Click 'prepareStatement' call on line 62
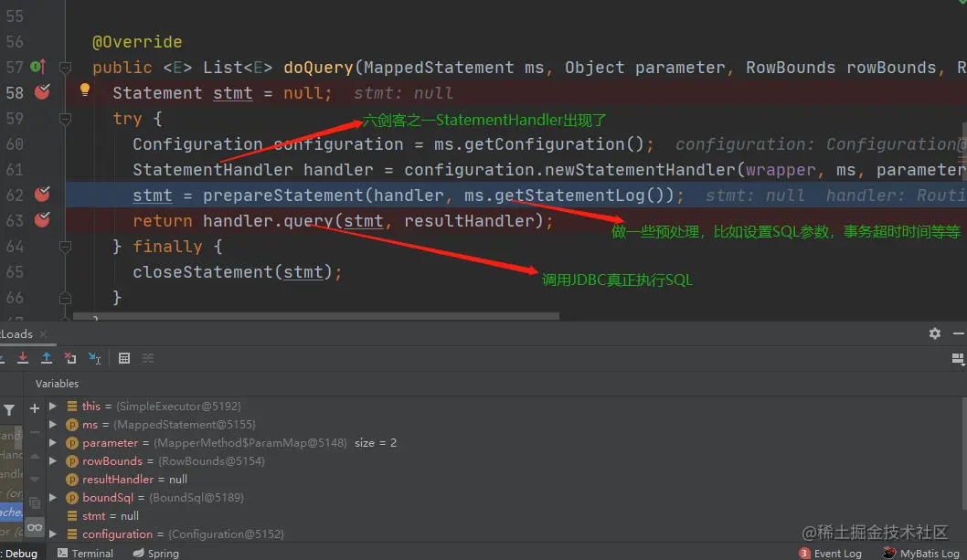The image size is (967, 560). click(x=283, y=195)
